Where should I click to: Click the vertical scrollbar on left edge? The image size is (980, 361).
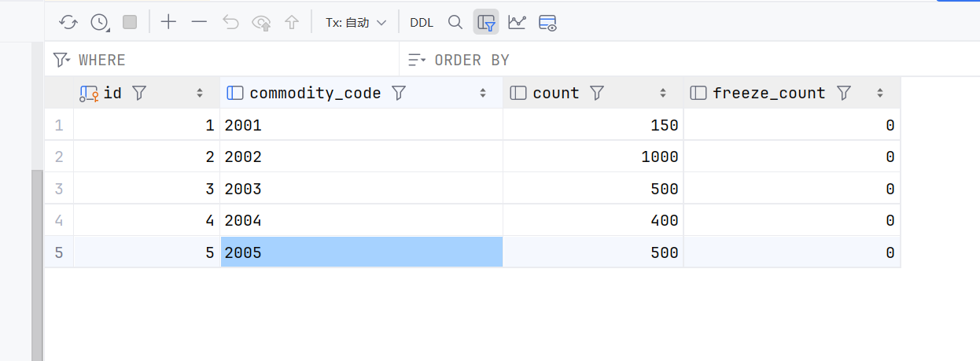pyautogui.click(x=37, y=265)
